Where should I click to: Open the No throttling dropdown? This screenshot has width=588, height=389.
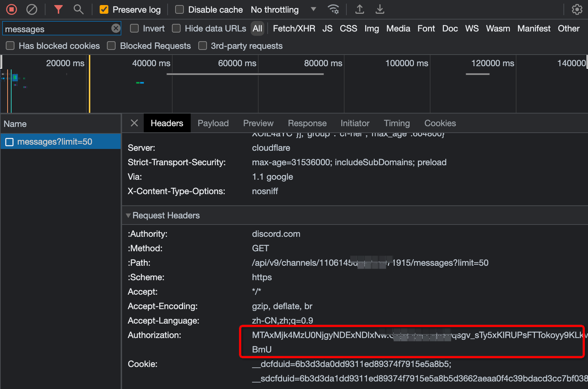pos(284,9)
